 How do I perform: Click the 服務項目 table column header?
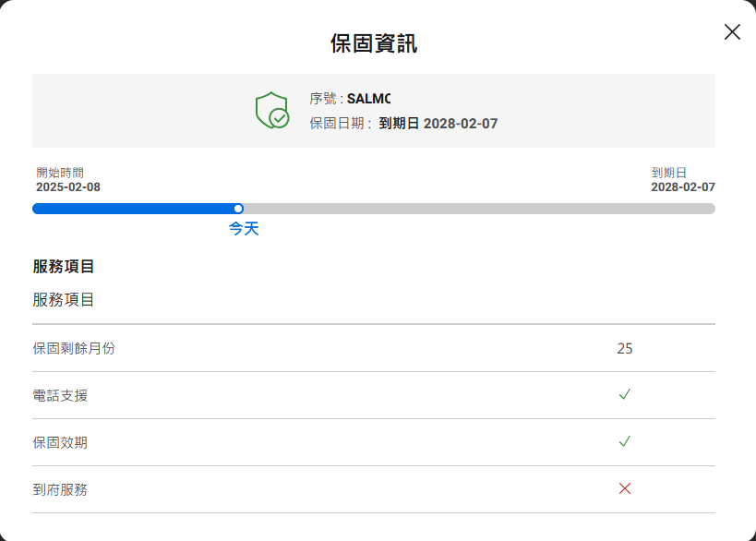click(x=64, y=299)
